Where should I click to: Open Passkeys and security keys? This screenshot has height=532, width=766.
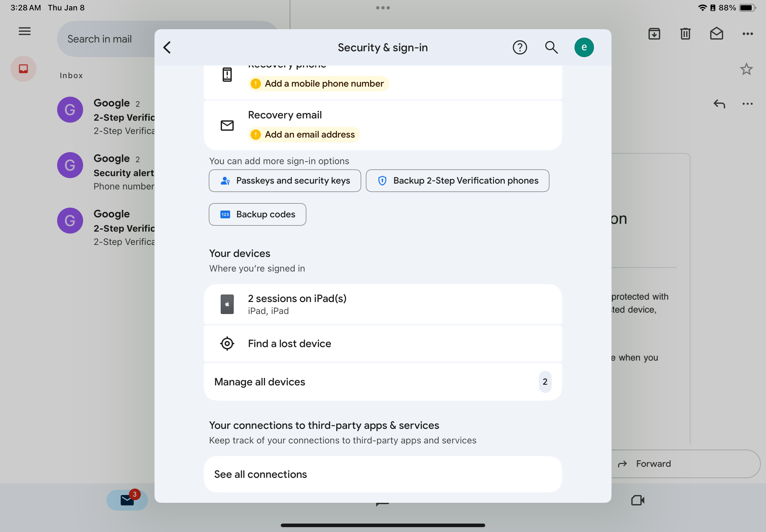click(285, 181)
